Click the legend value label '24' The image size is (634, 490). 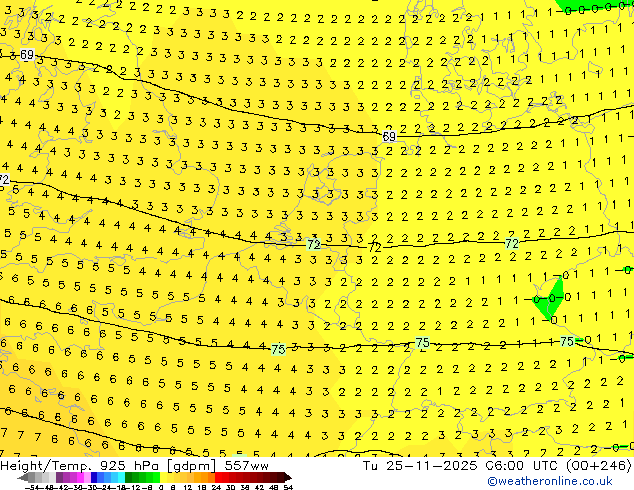216,487
